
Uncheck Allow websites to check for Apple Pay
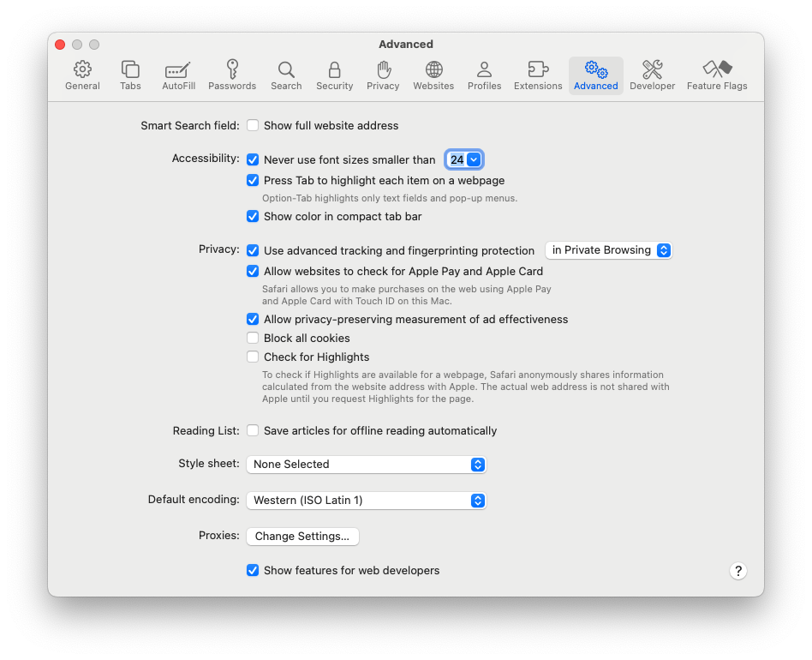click(x=253, y=271)
